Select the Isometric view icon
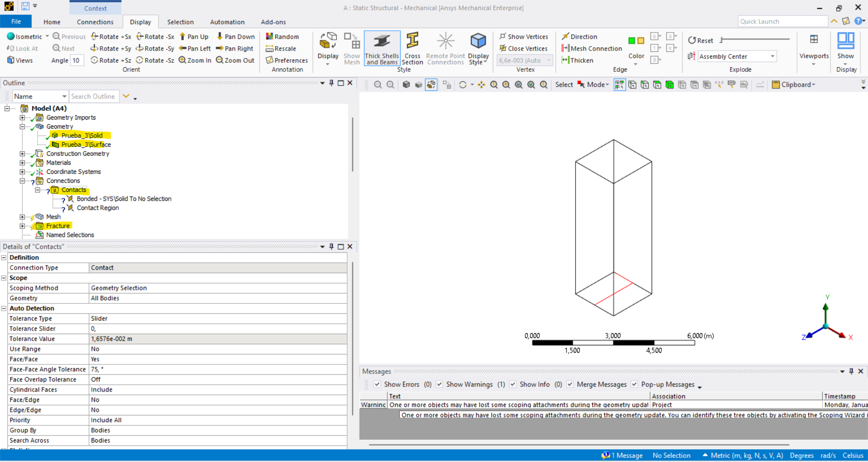Image resolution: width=868 pixels, height=462 pixels. [11, 37]
